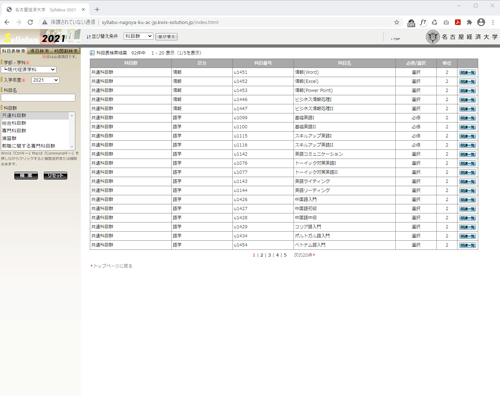Select 教職に関する専門科目群 in the list
The image size is (500, 396).
[x=35, y=146]
